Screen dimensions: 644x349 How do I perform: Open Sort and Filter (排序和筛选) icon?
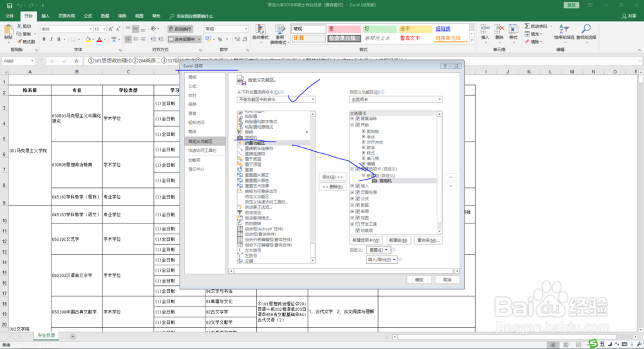click(x=563, y=29)
